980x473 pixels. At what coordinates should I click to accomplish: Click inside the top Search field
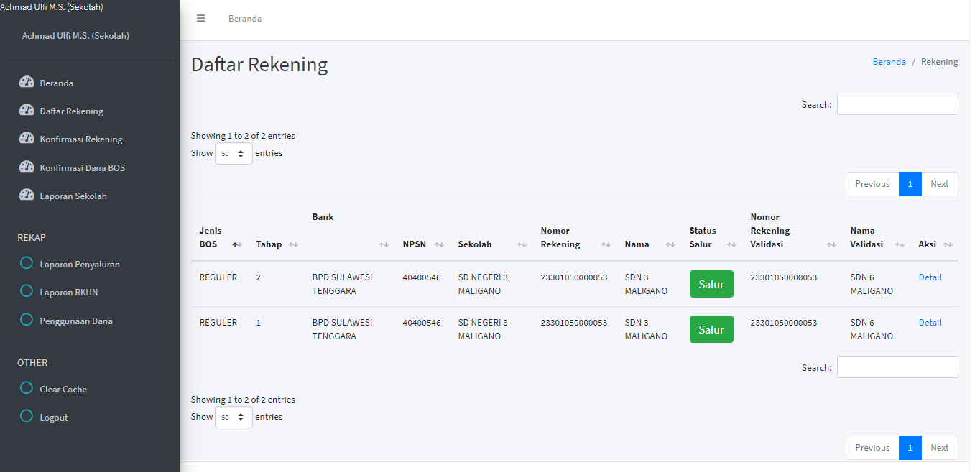pos(897,104)
